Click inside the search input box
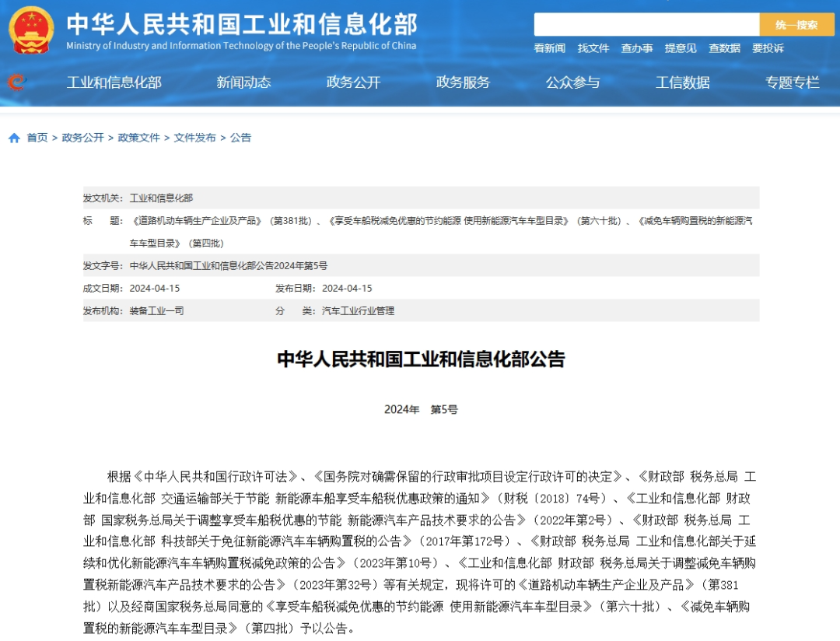 pyautogui.click(x=646, y=24)
